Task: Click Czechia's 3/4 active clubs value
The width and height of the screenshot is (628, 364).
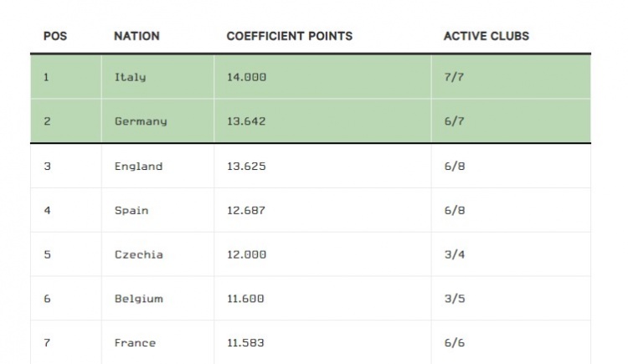Action: click(x=454, y=254)
